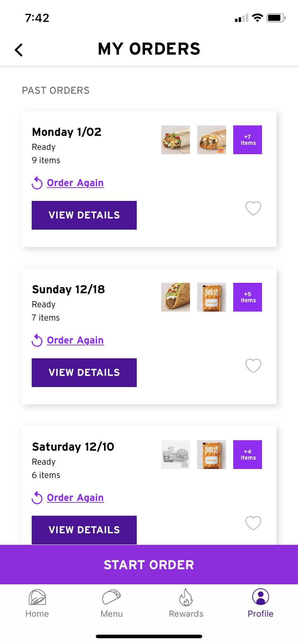This screenshot has width=298, height=644.
Task: Tap the back arrow icon
Action: coord(19,50)
